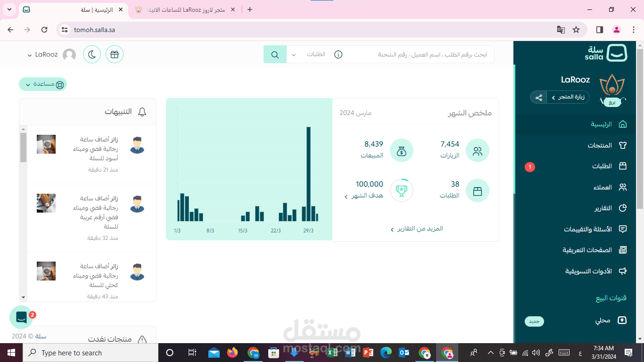
Task: Switch to the LaRooz store browser tab
Action: coord(185,9)
